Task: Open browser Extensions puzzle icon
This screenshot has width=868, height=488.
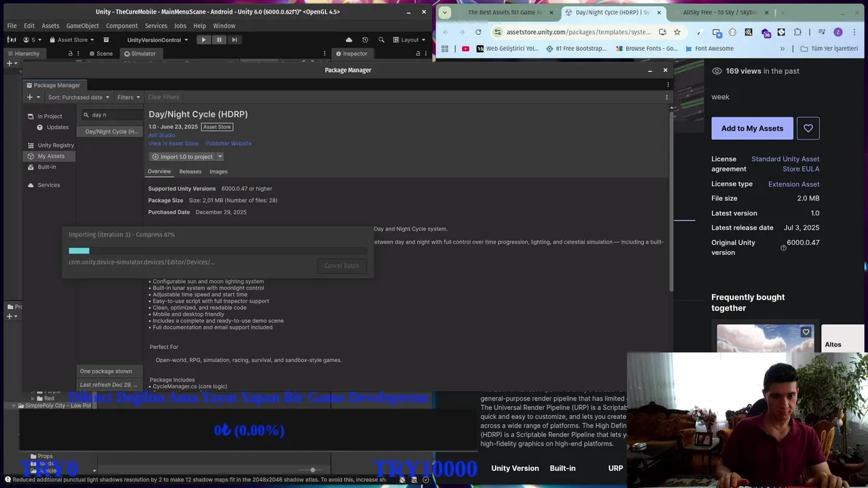Action: tap(797, 32)
